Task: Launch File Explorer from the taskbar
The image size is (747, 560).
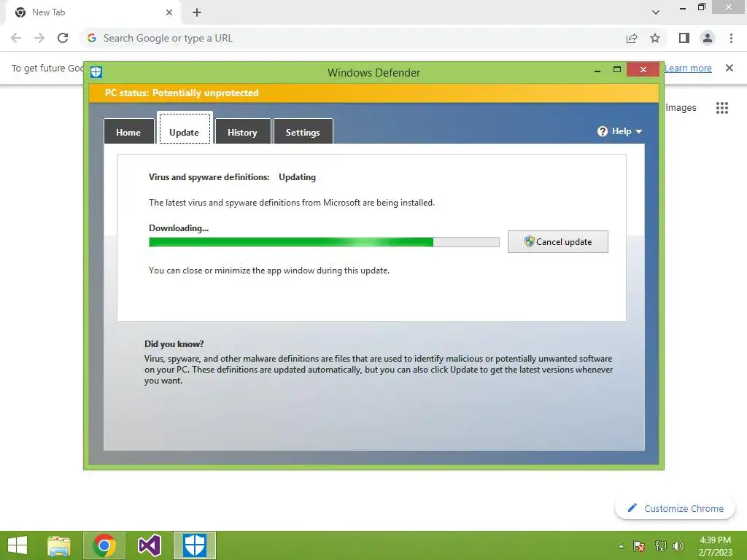Action: [x=59, y=545]
